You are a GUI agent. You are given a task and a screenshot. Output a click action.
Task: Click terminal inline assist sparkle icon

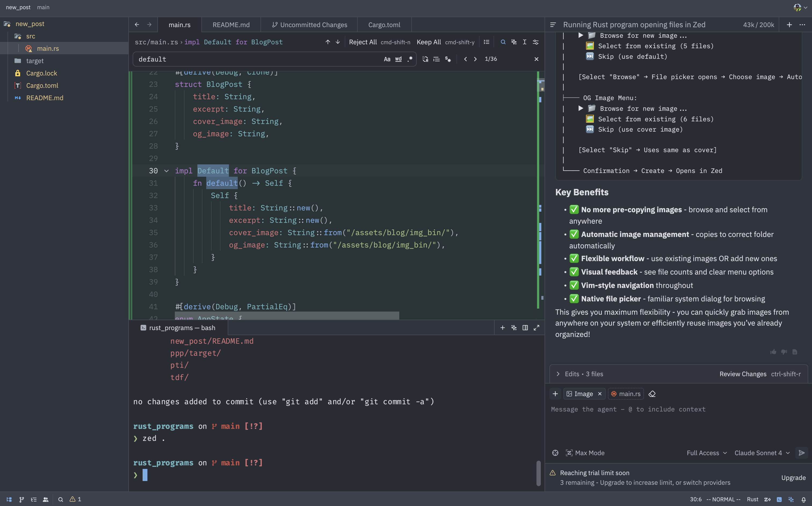[x=514, y=328]
